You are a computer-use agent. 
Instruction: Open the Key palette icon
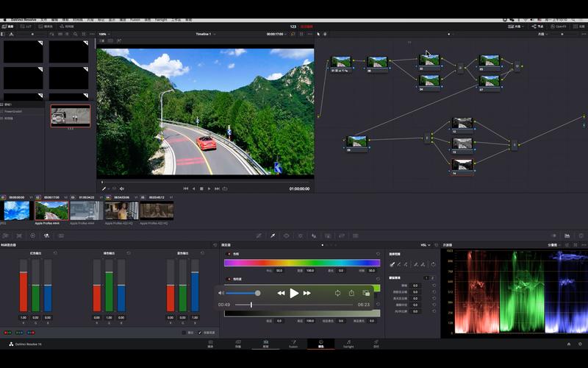[x=328, y=236]
